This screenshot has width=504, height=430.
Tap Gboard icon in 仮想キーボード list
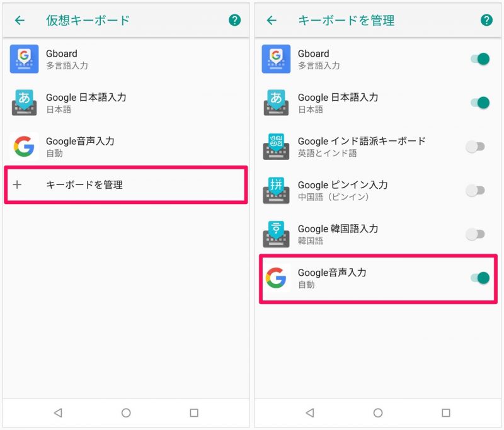pos(24,59)
